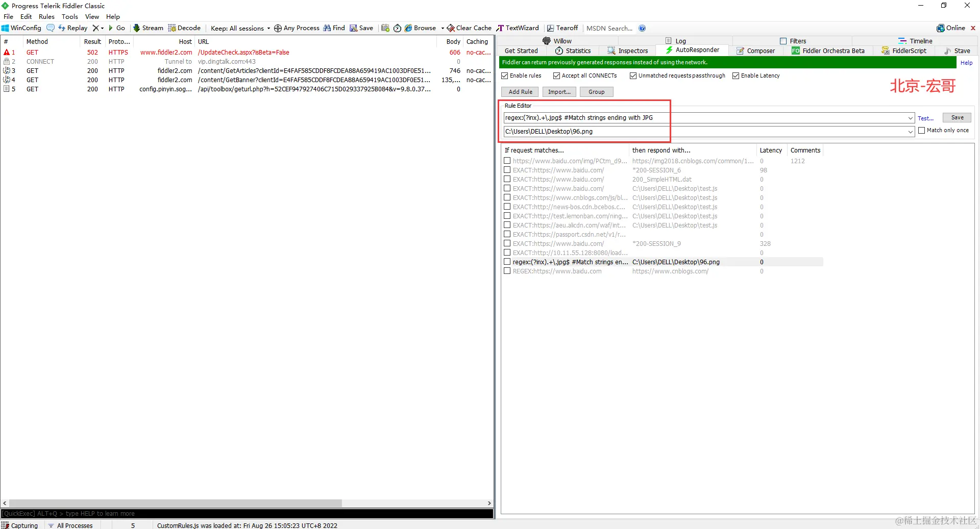
Task: Open the Get Started tab
Action: tap(521, 51)
